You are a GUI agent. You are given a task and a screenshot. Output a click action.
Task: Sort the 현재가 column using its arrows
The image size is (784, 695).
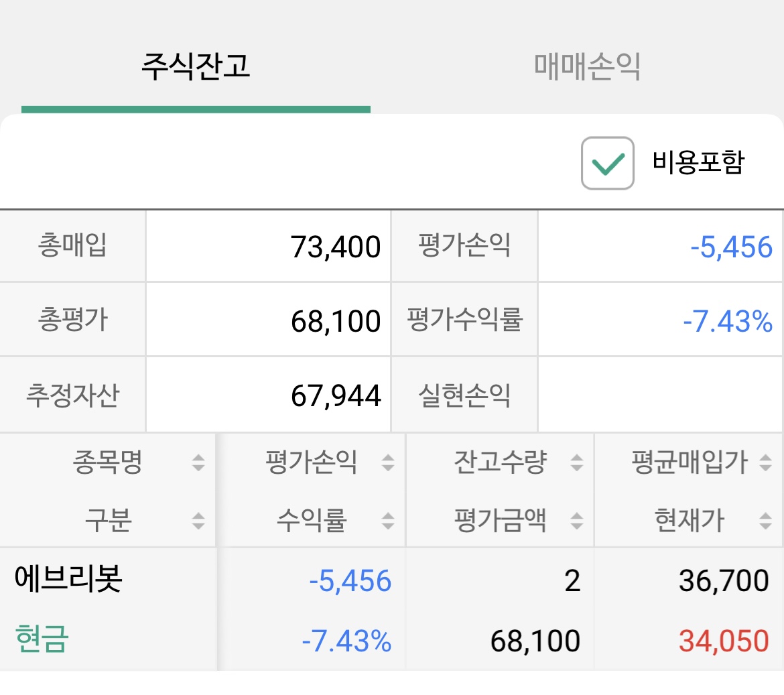(x=765, y=521)
